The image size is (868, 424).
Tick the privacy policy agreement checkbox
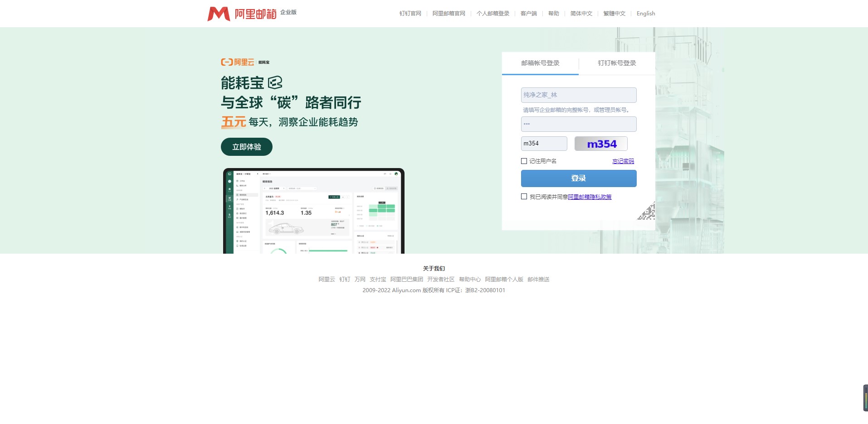524,197
